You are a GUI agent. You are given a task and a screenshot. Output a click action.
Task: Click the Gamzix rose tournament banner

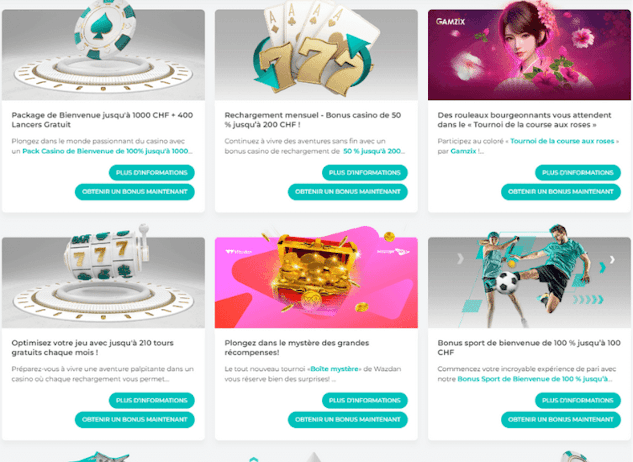click(x=529, y=55)
